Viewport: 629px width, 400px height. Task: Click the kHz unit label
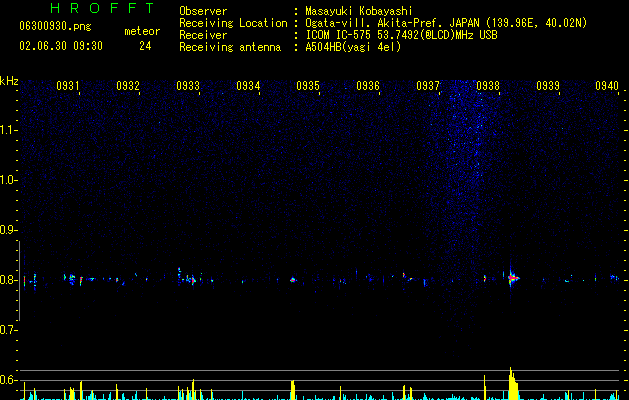pos(9,81)
